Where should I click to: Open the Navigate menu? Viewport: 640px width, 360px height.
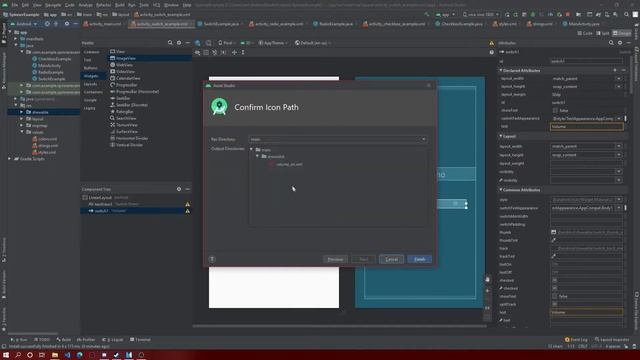coord(53,5)
